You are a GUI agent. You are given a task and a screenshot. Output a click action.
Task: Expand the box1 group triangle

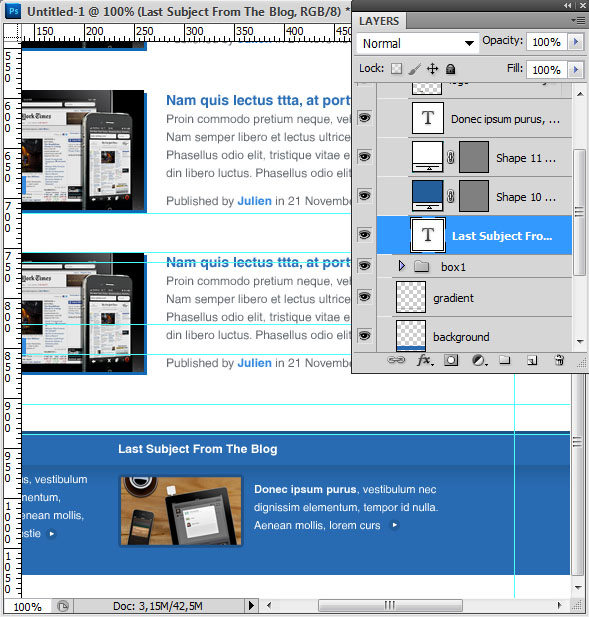(x=401, y=266)
